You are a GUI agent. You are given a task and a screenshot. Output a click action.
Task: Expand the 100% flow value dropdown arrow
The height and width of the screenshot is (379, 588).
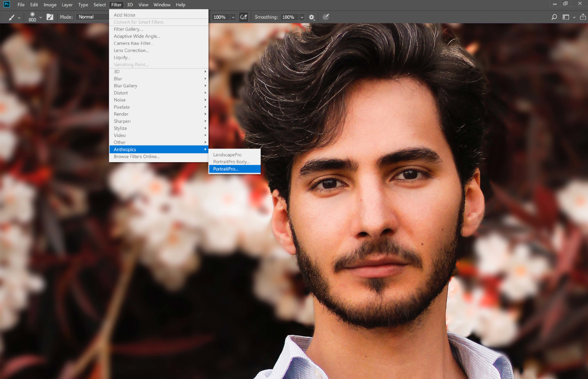coord(233,17)
